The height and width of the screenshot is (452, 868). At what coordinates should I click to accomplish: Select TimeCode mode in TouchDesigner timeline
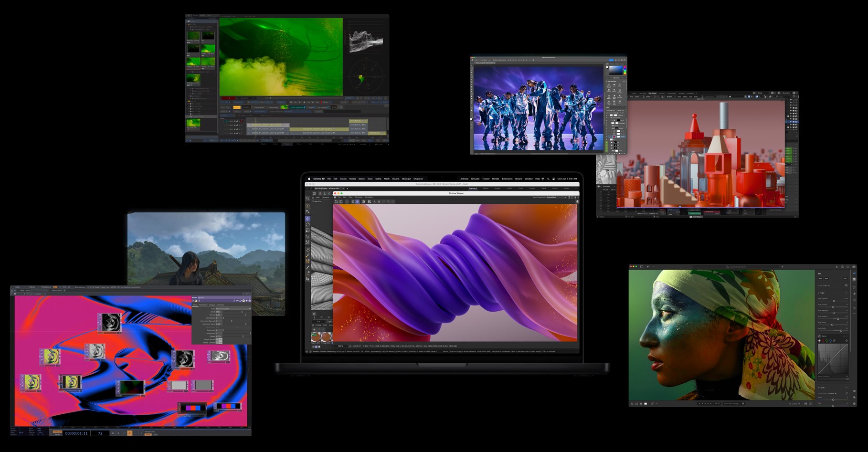coord(57,431)
